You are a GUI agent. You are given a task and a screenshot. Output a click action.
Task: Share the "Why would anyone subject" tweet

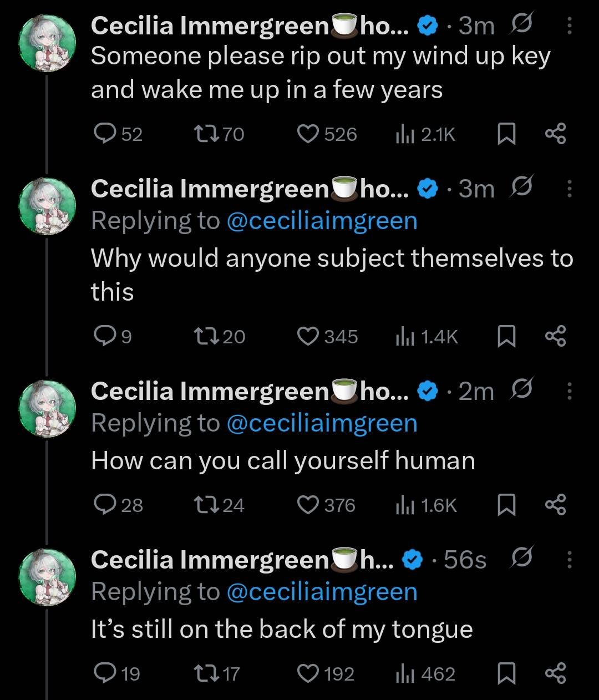(x=555, y=337)
